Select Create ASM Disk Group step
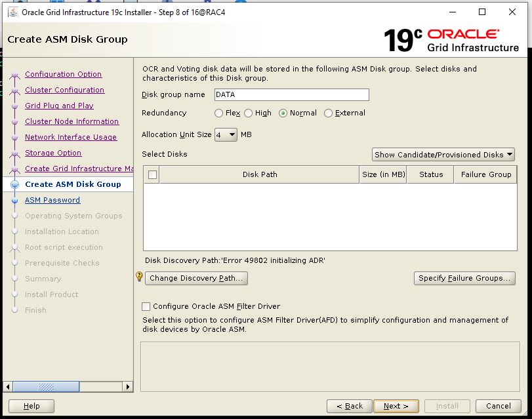 pyautogui.click(x=73, y=184)
